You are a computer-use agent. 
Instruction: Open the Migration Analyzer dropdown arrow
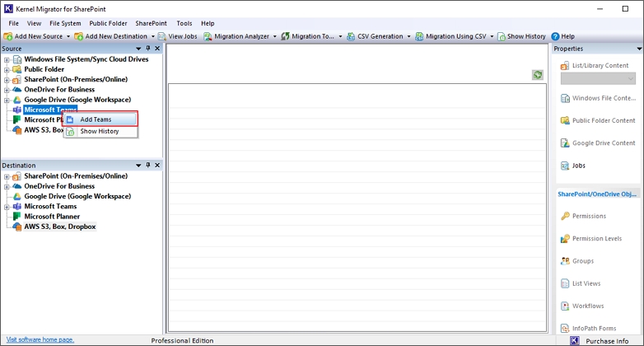275,36
